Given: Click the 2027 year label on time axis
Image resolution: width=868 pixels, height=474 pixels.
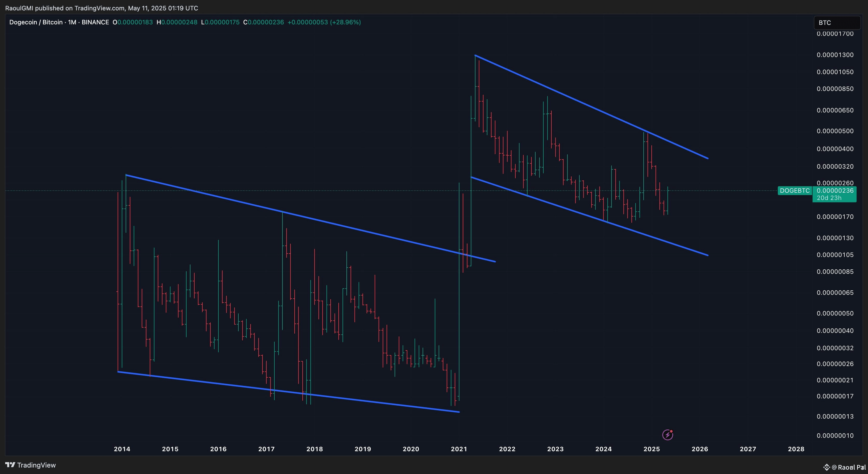Looking at the screenshot, I should tap(748, 449).
